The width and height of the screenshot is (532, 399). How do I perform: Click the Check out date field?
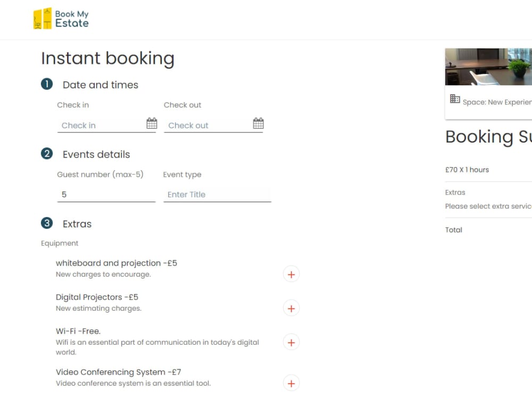click(202, 125)
